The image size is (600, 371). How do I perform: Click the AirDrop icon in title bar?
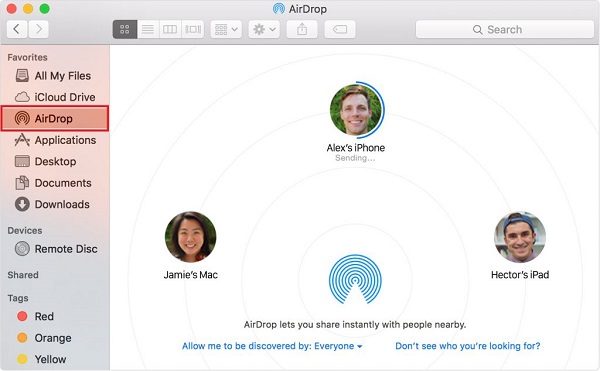click(279, 8)
